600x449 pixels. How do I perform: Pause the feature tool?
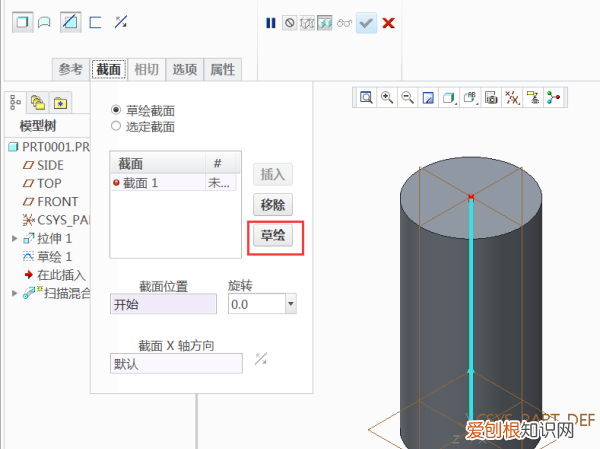tap(271, 23)
